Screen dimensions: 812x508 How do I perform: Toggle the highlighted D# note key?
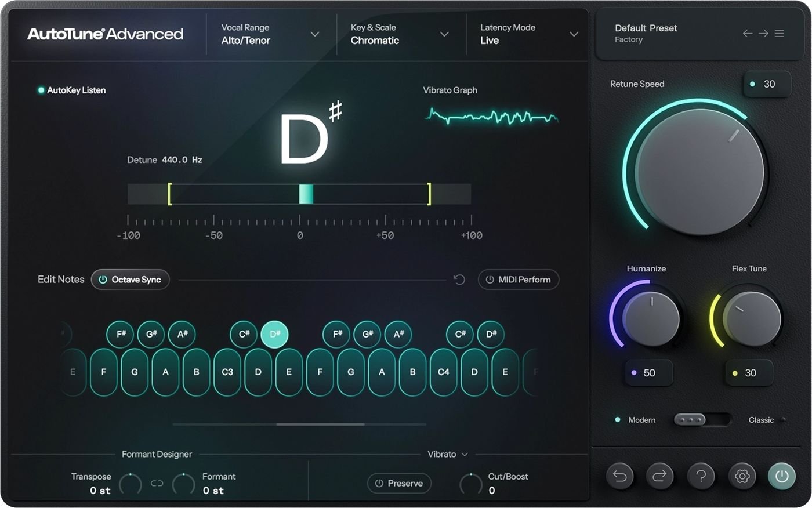click(x=275, y=334)
